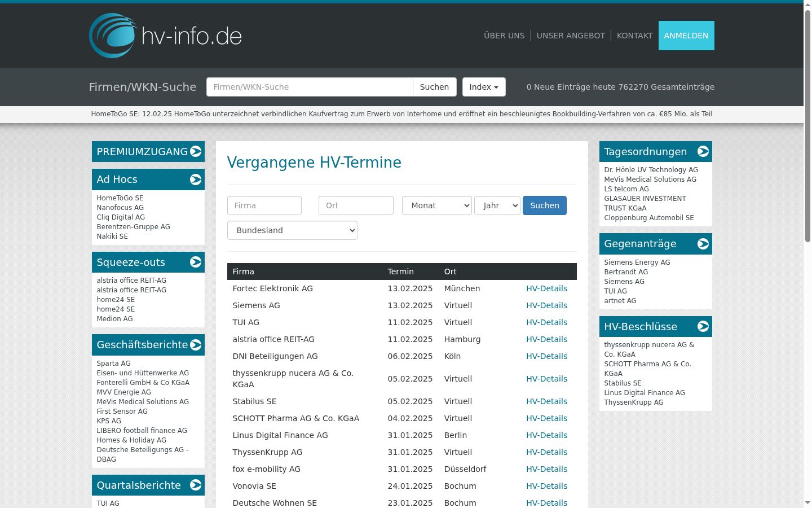This screenshot has height=508, width=812.
Task: Click the Vergangene HV-Termine heading
Action: (314, 163)
